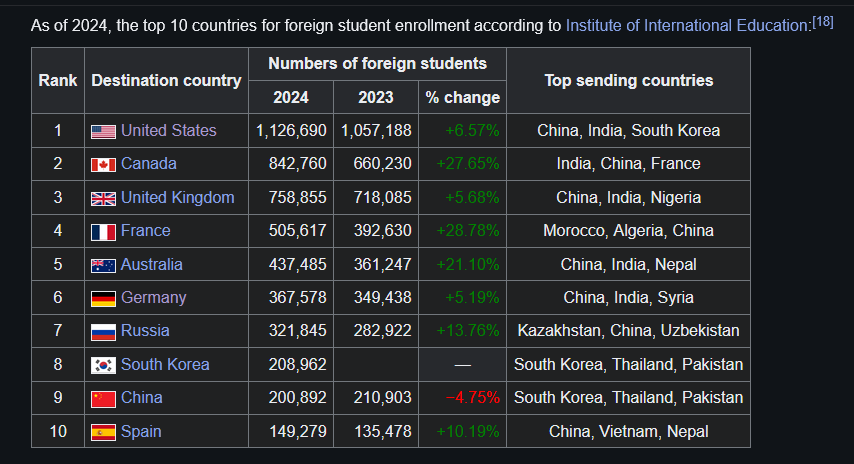
Task: Click the Canada flag icon
Action: point(103,164)
